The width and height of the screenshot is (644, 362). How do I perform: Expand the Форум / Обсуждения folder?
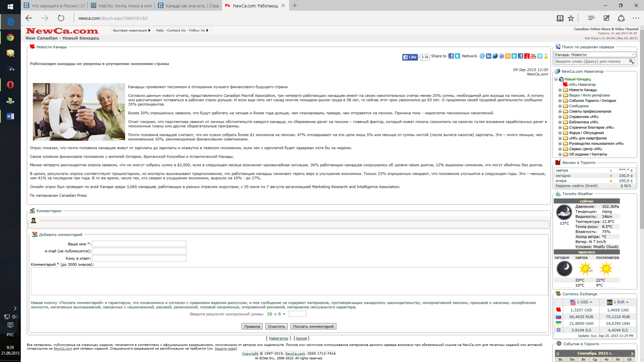[560, 133]
